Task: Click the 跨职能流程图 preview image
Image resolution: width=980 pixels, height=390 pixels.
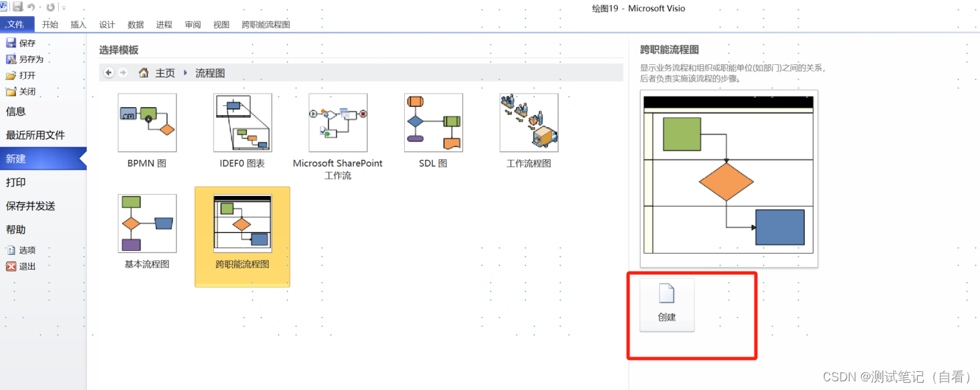Action: (x=728, y=178)
